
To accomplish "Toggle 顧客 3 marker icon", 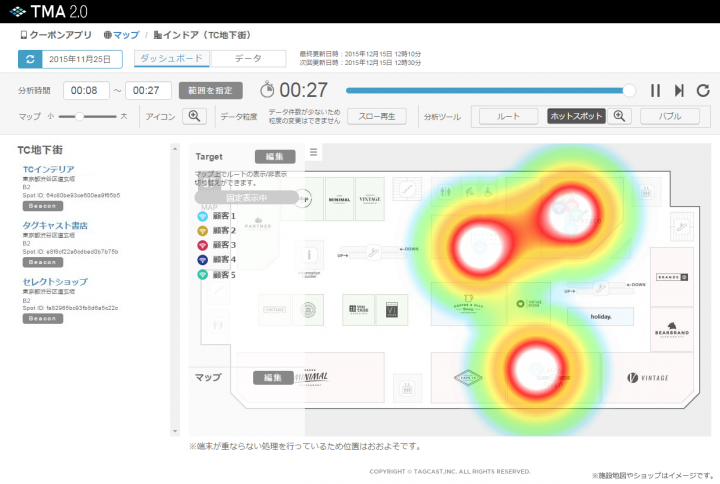I will [x=202, y=245].
